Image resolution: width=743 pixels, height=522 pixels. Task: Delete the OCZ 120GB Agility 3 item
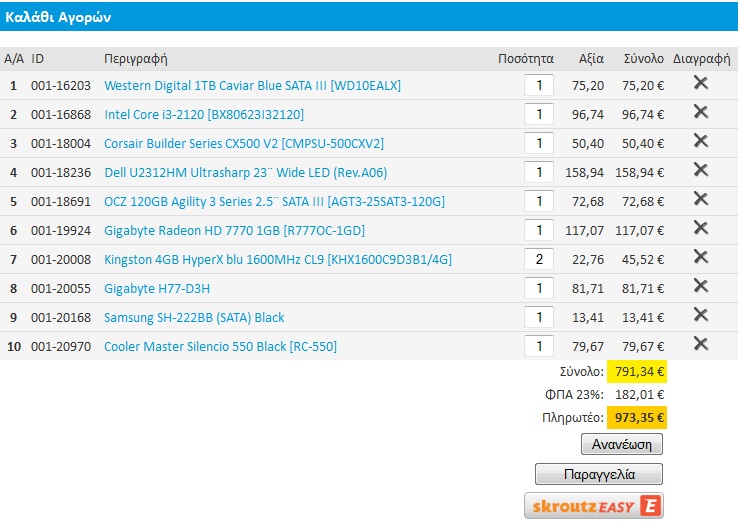pyautogui.click(x=700, y=199)
